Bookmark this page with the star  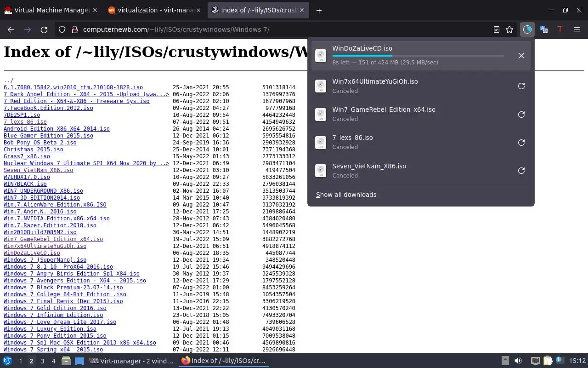509,29
